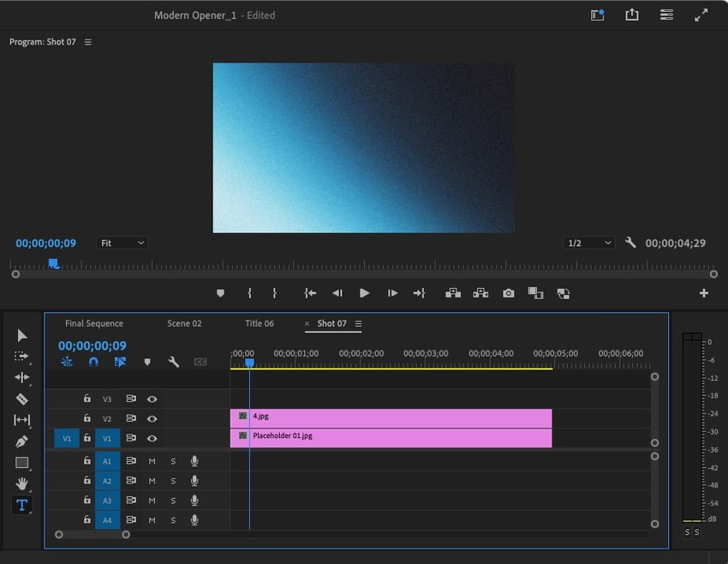Add a marker in the Program monitor
This screenshot has height=564, width=728.
220,293
